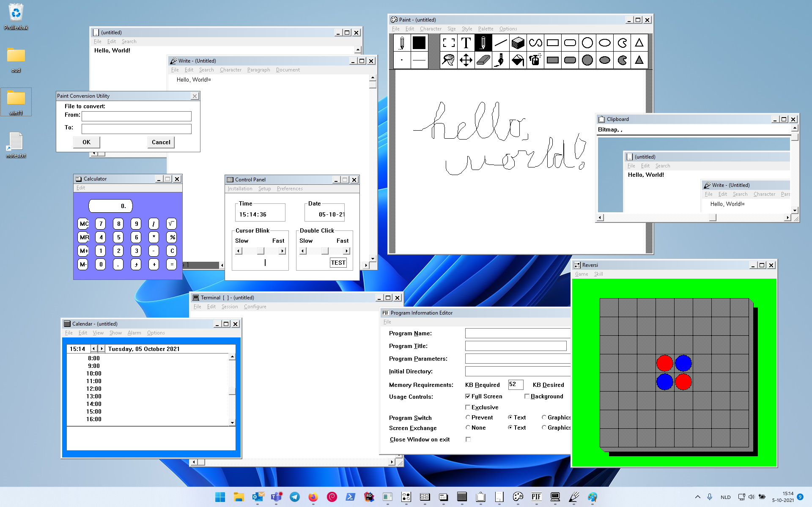Choose the filled triangle polygon tool
Viewport: 812px width, 507px height.
click(x=639, y=60)
